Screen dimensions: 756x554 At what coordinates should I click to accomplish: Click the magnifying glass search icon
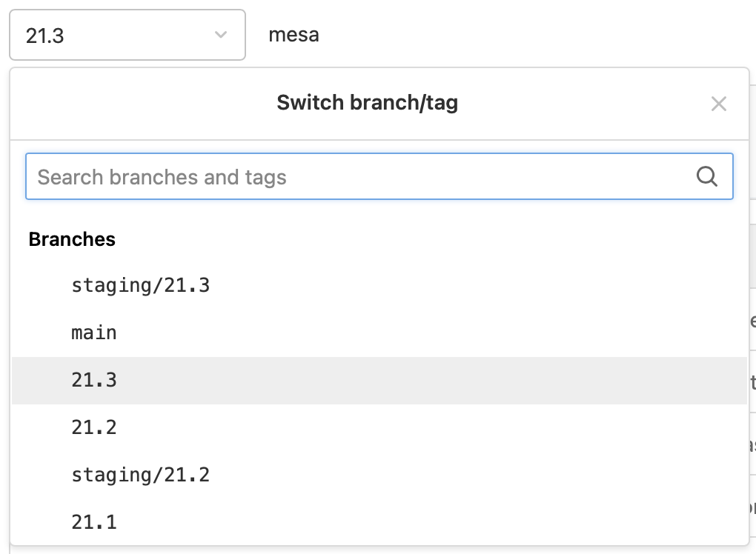pos(707,176)
